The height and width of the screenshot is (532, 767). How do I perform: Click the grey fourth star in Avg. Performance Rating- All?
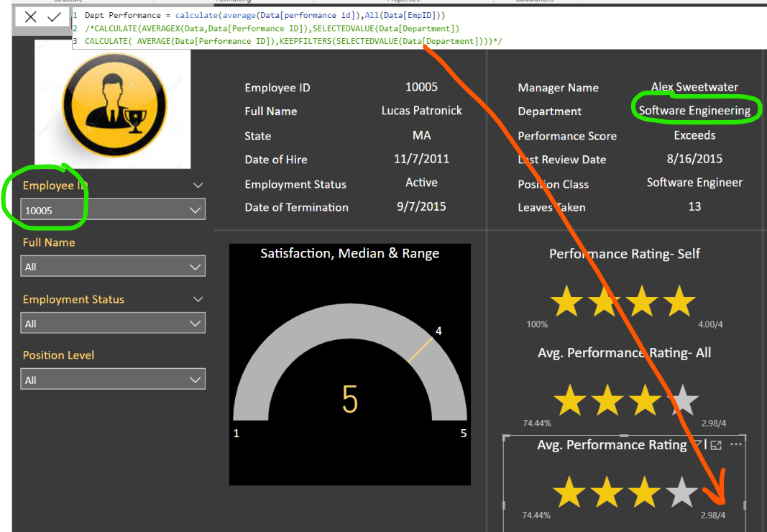(x=682, y=400)
